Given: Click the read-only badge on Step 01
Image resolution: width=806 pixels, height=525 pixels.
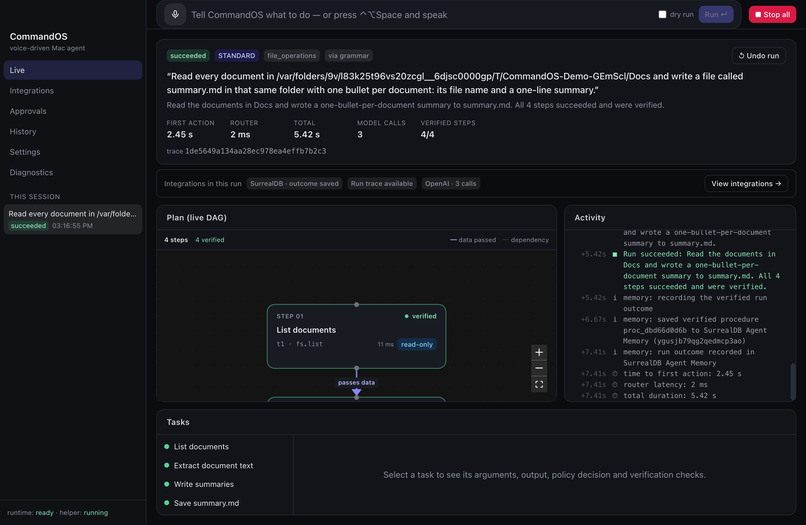Looking at the screenshot, I should [417, 345].
